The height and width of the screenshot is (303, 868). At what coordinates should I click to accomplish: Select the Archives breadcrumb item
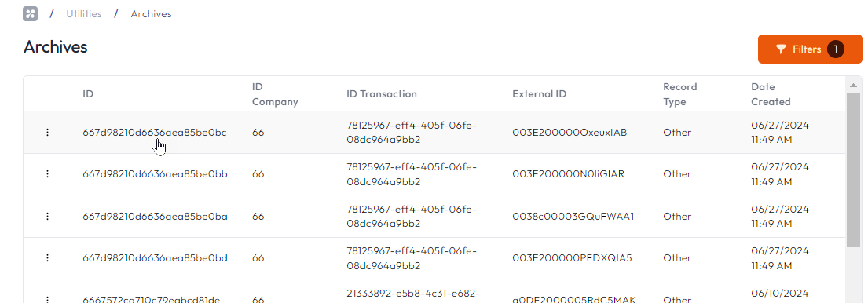point(151,14)
